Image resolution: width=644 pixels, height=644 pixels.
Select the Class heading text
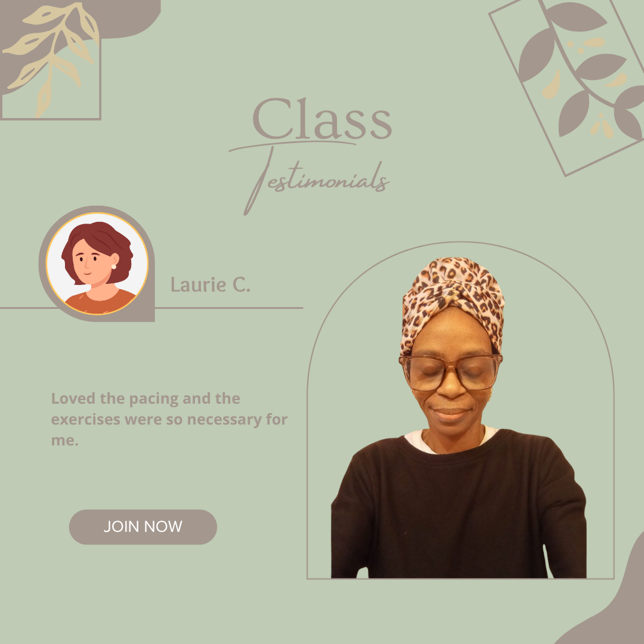(x=322, y=119)
